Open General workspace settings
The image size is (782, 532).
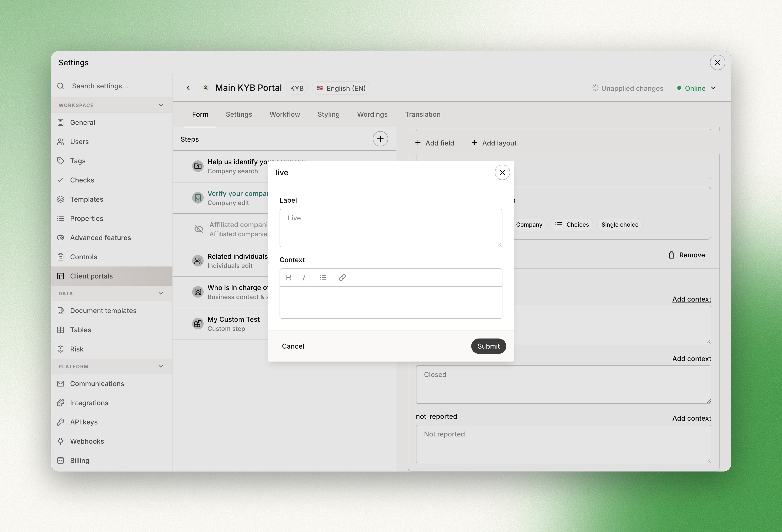(112, 122)
